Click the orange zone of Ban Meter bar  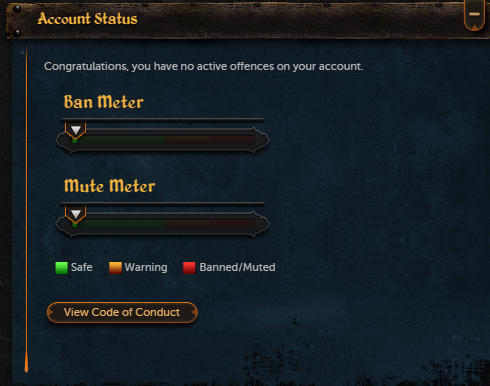(x=187, y=140)
